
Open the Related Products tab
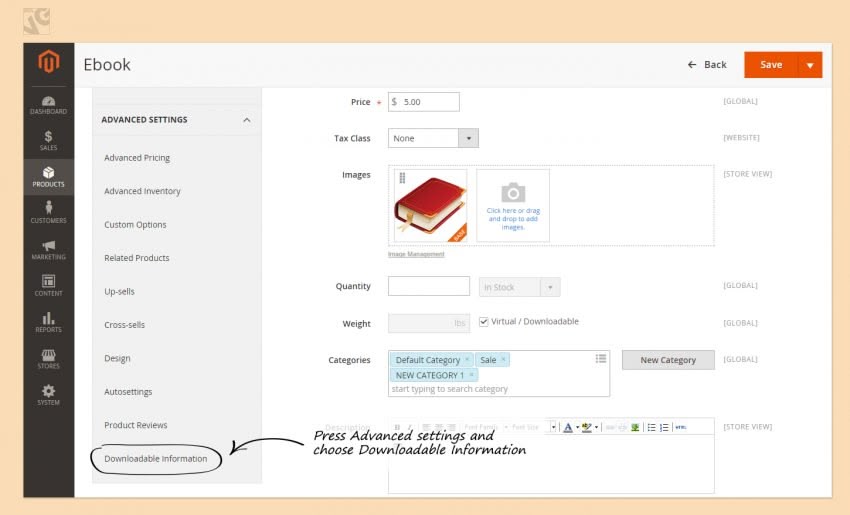137,258
